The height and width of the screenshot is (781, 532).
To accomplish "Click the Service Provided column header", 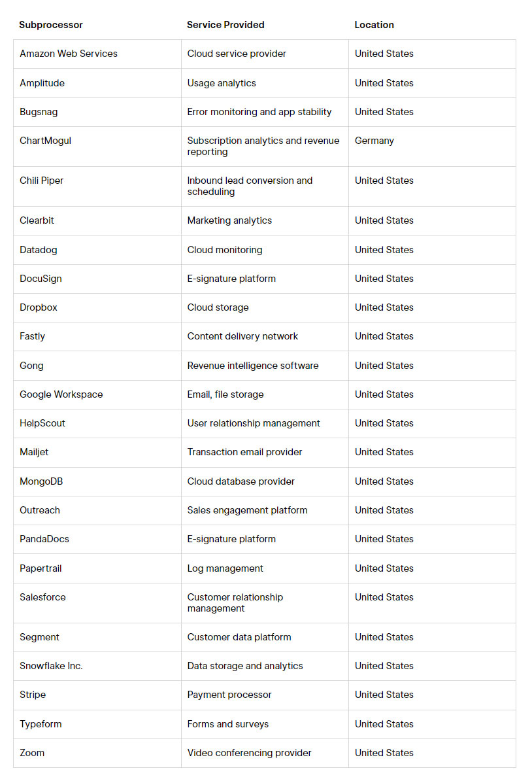I will coord(225,25).
